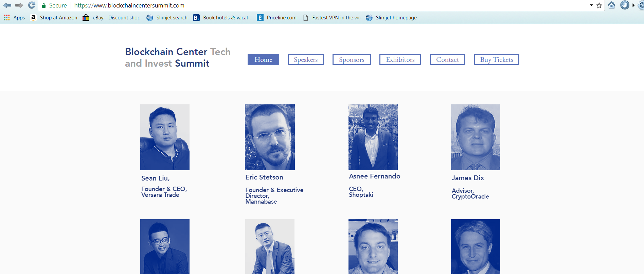644x274 pixels.
Task: Click the hand extension icon
Action: (x=625, y=5)
